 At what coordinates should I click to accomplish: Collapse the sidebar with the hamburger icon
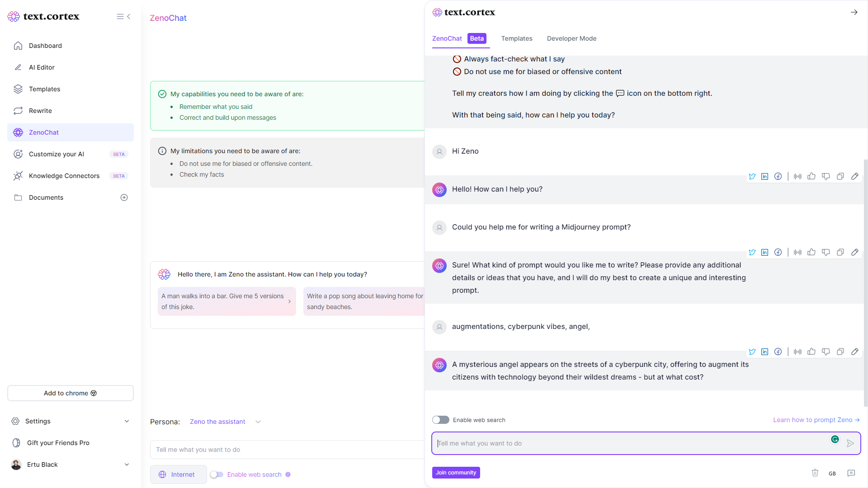(123, 17)
